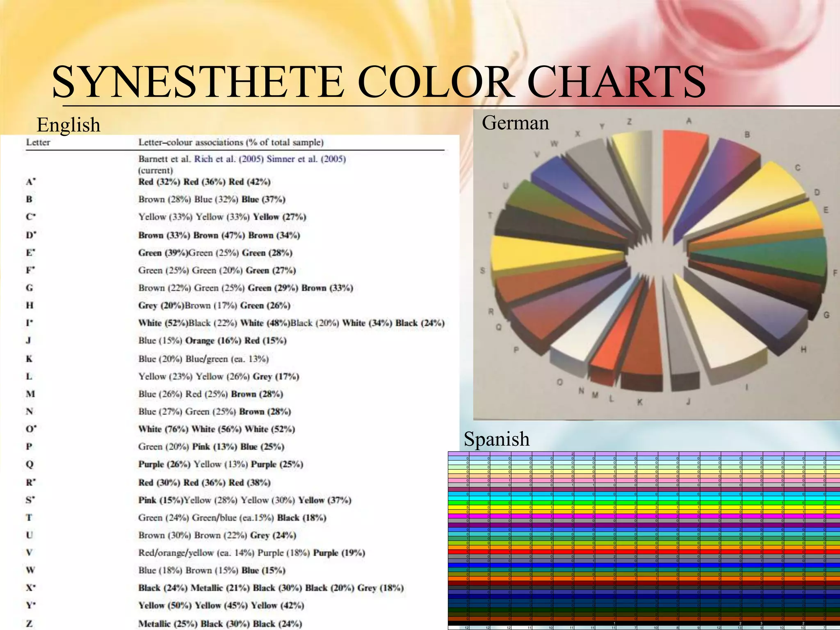Click 'Black (18%)' in row T
The width and height of the screenshot is (840, 630).
pyautogui.click(x=302, y=518)
